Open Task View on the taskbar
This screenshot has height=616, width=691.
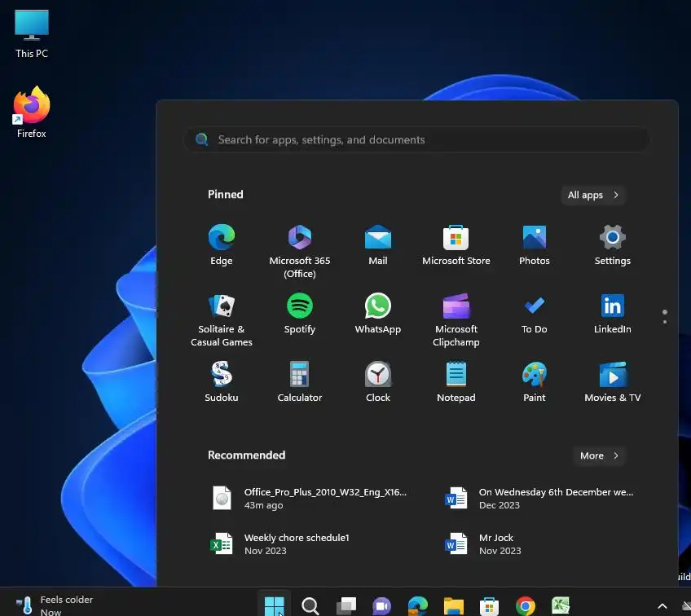click(346, 606)
